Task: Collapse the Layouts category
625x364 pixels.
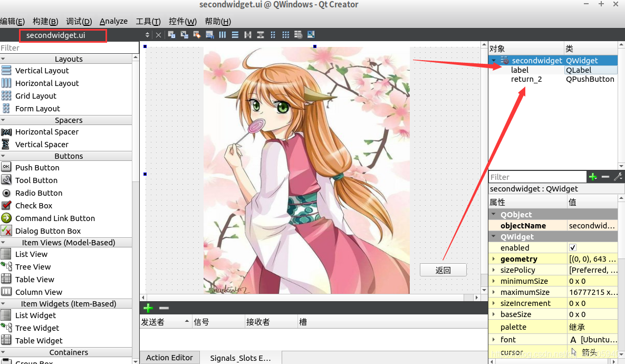Action: coord(3,59)
